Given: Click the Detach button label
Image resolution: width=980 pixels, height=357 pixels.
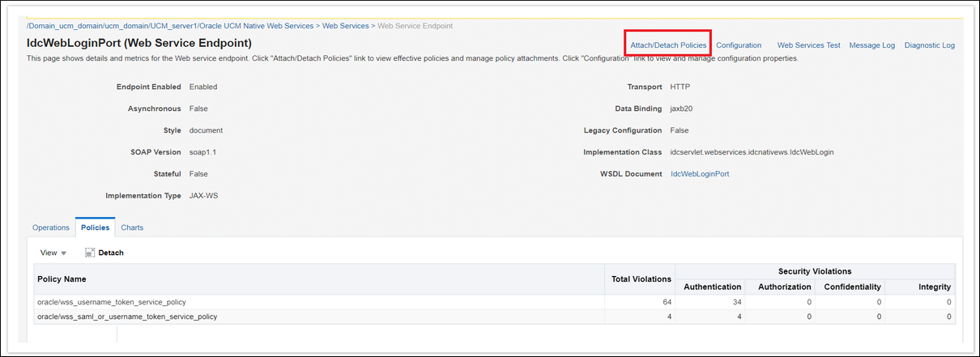Looking at the screenshot, I should [111, 253].
